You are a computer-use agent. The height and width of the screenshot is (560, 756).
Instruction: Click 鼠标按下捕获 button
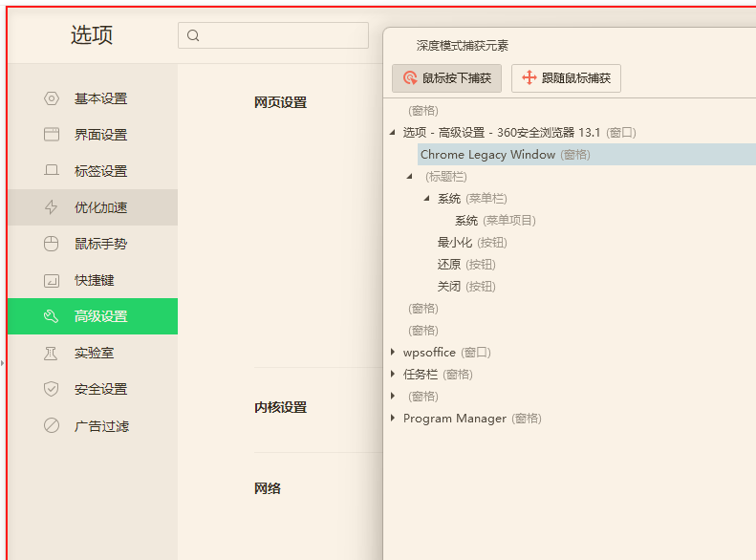click(447, 78)
